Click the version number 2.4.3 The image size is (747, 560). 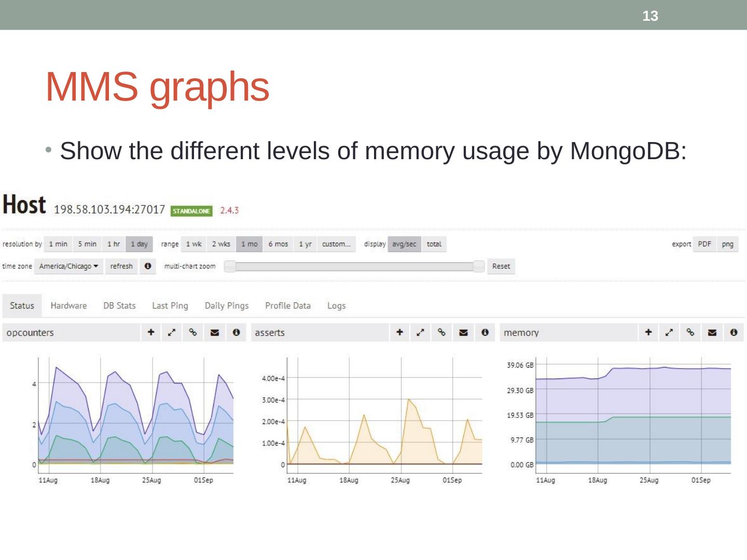229,211
